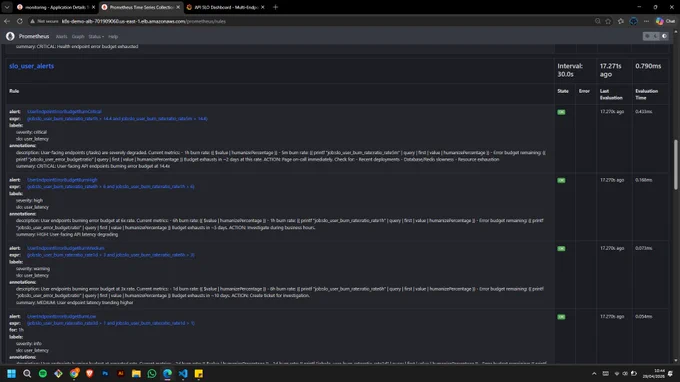
Task: Show hidden system tray icons chevron
Action: (594, 374)
